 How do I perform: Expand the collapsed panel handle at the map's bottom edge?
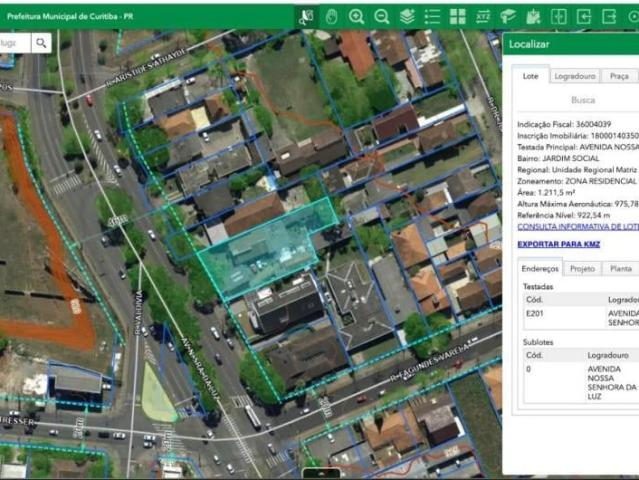pos(321,474)
